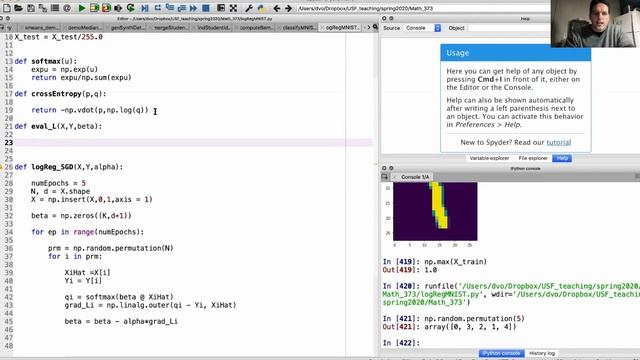Run cell and advance

[x=107, y=8]
